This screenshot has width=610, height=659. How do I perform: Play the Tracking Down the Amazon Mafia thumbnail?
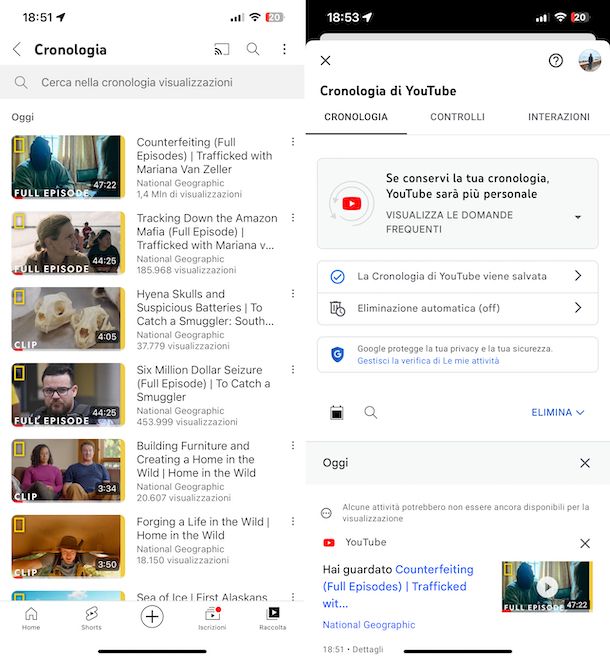point(68,243)
